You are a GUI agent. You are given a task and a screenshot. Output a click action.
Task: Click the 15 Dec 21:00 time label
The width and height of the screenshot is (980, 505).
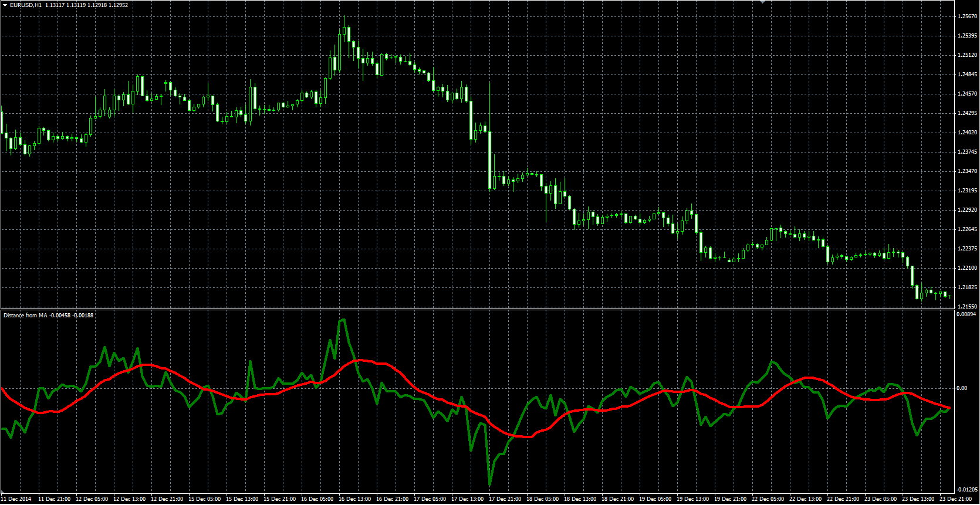click(279, 499)
